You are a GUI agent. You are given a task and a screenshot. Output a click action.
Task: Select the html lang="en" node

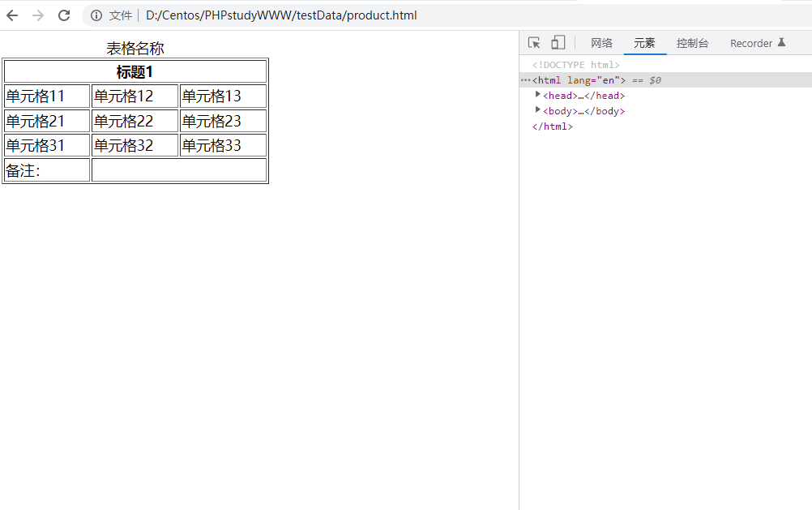point(665,79)
